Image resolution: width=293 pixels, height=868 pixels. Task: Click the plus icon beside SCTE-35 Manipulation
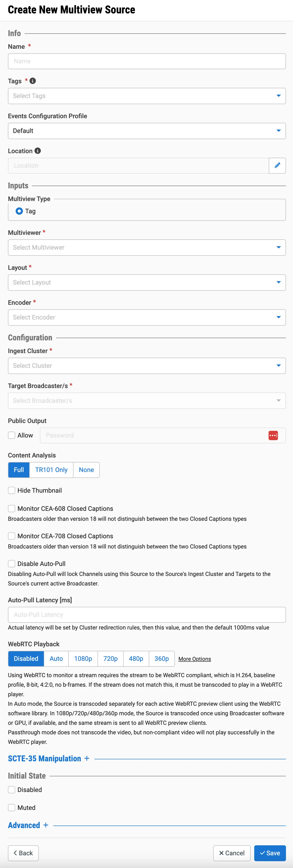pyautogui.click(x=87, y=758)
